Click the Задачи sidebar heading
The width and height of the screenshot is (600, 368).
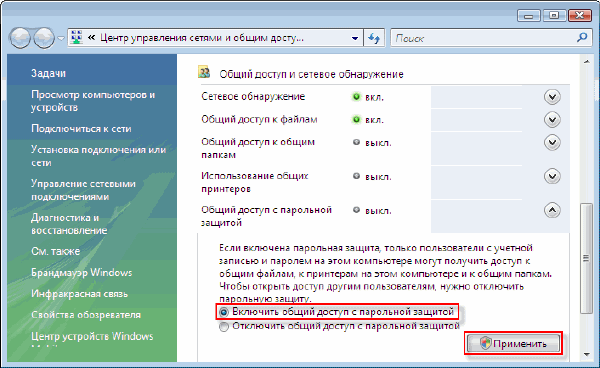pyautogui.click(x=48, y=73)
